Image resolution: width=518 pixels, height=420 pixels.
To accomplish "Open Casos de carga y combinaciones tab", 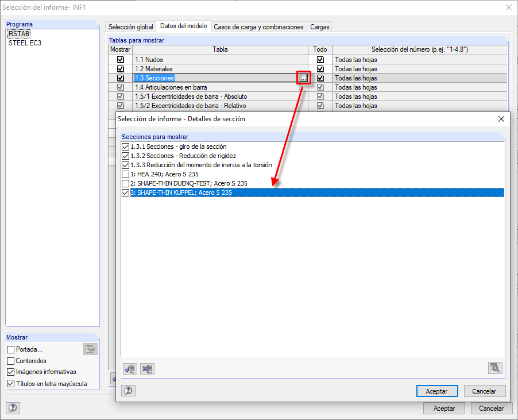I will click(258, 27).
